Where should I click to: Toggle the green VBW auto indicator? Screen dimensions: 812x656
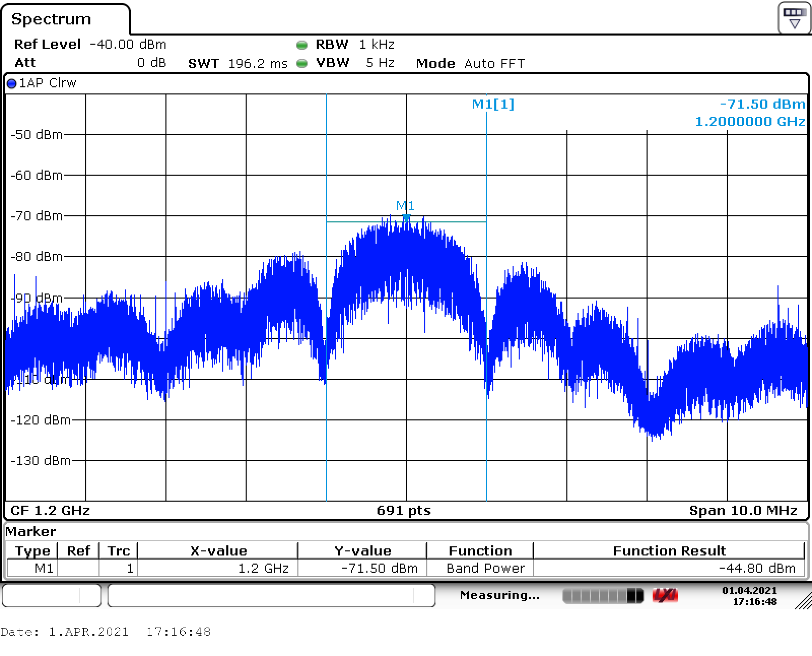(302, 63)
